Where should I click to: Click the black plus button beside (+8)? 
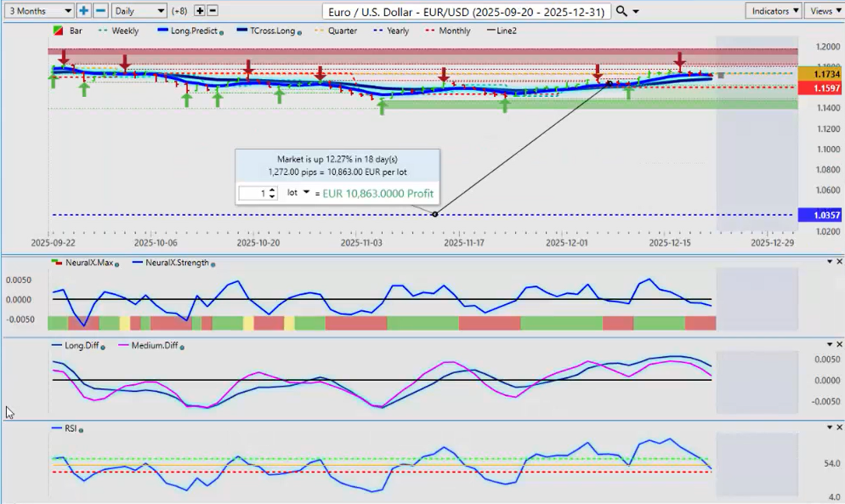[x=200, y=11]
